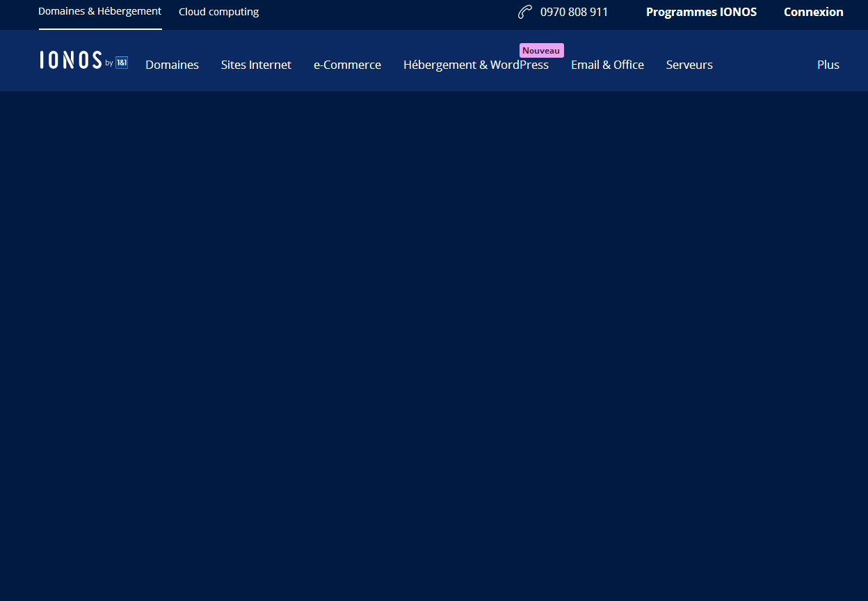Screen dimensions: 868x601
Task: Expand the e-Commerce navigation menu
Action: [x=347, y=65]
